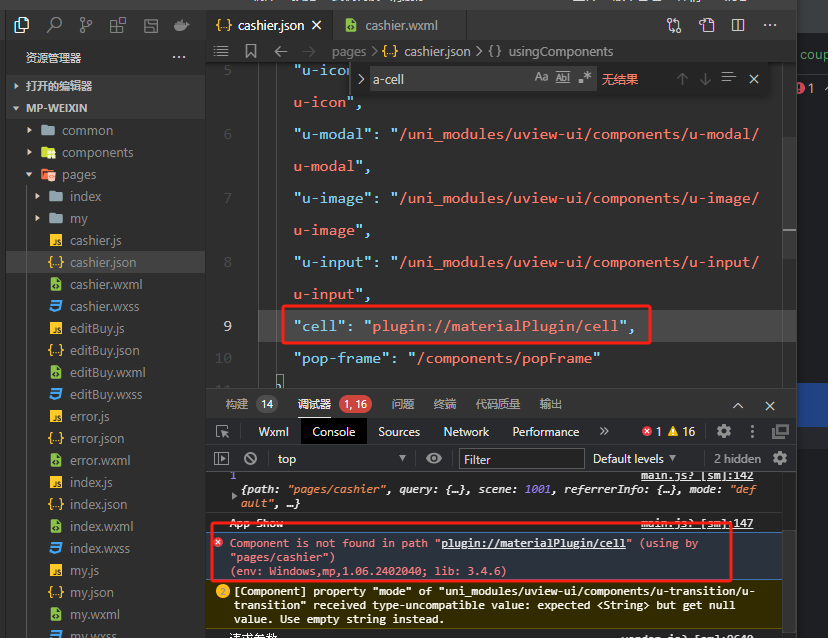The height and width of the screenshot is (638, 828).
Task: Close the cashier.json editor tab
Action: [316, 25]
